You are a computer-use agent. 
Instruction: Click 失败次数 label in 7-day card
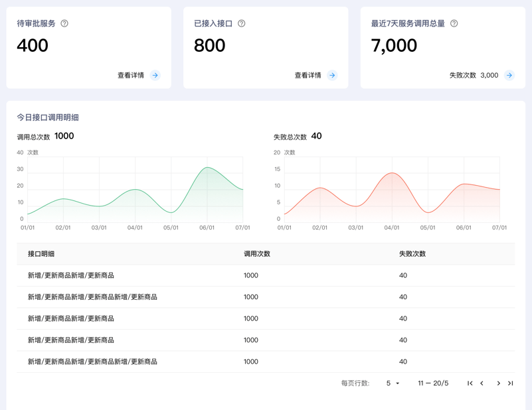(x=463, y=75)
